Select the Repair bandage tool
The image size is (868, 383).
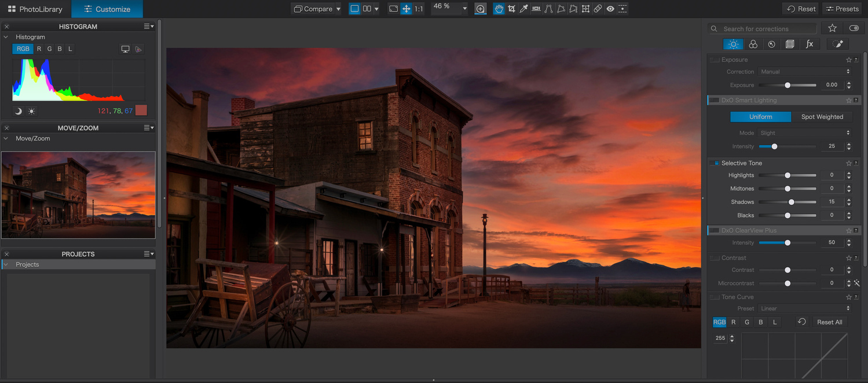pos(598,9)
